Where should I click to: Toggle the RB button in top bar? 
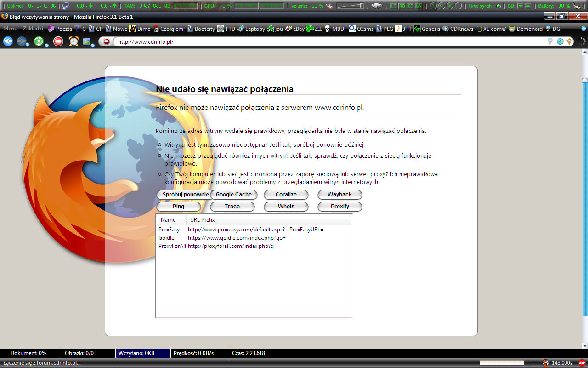point(402,6)
